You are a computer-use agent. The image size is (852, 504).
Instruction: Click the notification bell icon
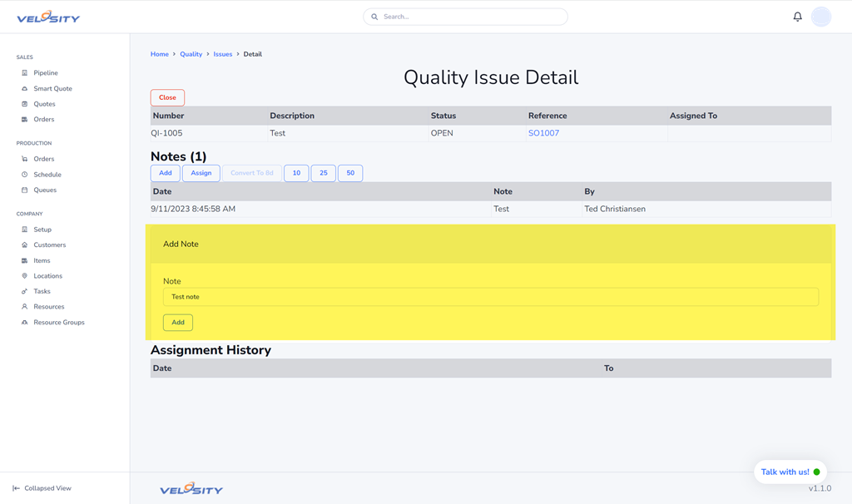(x=797, y=17)
